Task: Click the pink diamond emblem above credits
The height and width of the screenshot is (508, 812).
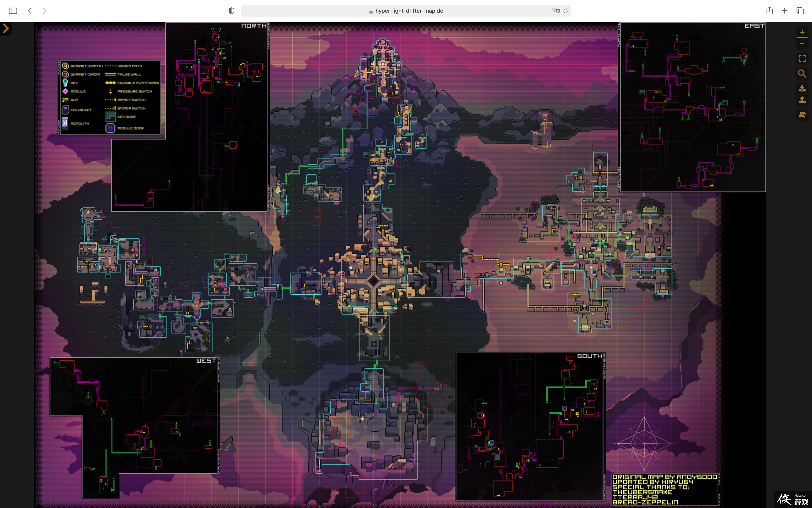Action: (x=644, y=443)
